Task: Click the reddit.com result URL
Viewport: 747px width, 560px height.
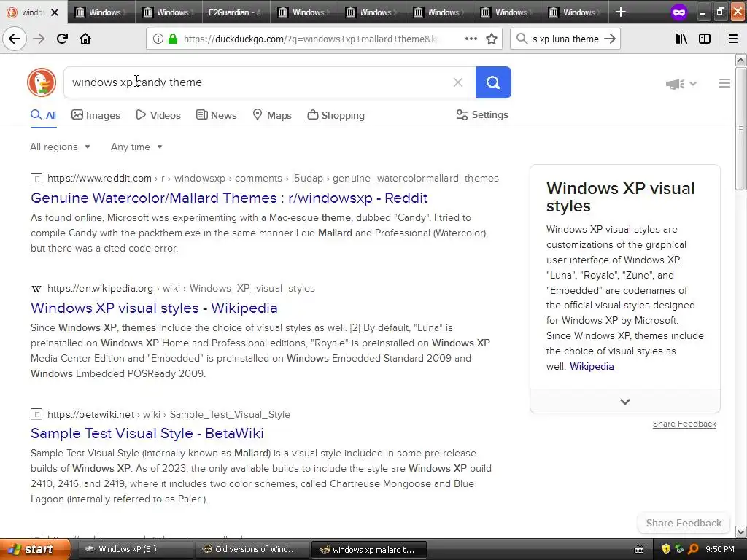Action: click(x=273, y=178)
